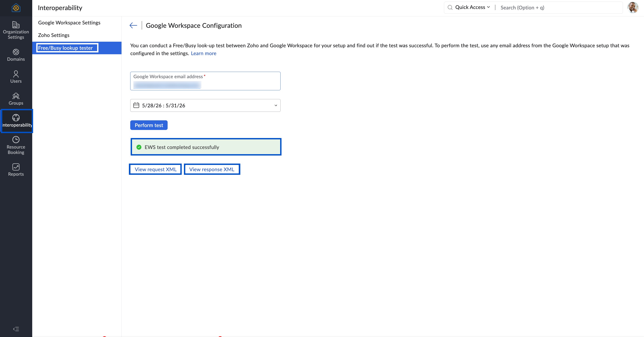Collapse the left sidebar menu
Screen dimensions: 644x337
tap(16, 329)
